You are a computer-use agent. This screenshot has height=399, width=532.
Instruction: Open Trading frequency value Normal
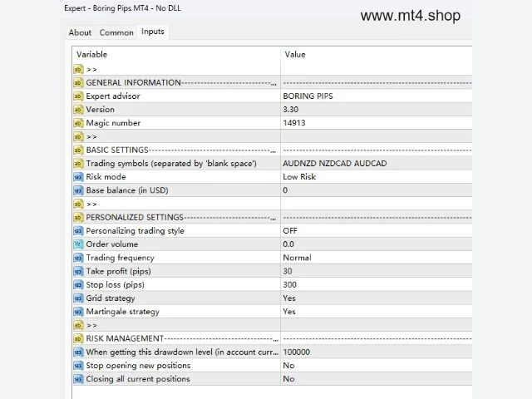pyautogui.click(x=297, y=258)
